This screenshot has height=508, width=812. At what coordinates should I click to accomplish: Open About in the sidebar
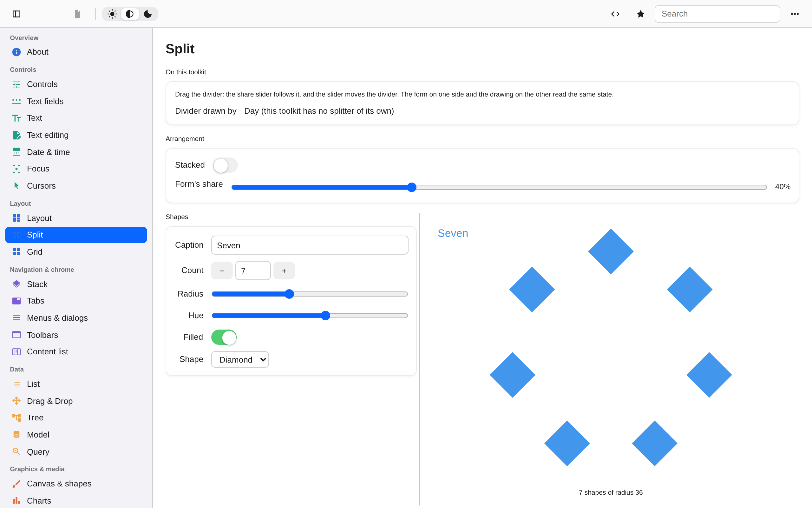[x=76, y=52]
